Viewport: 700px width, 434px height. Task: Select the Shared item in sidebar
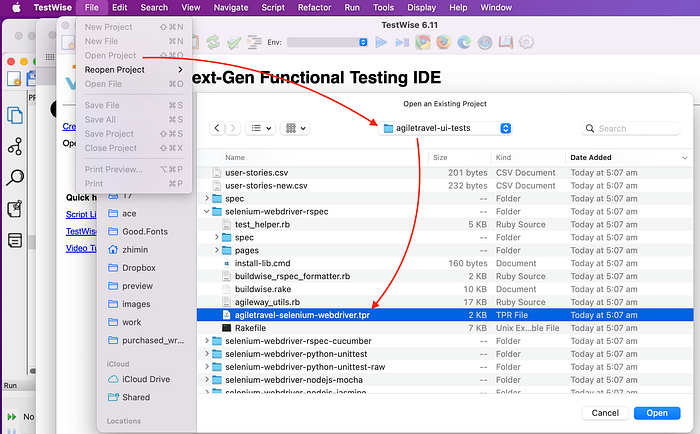pos(136,397)
